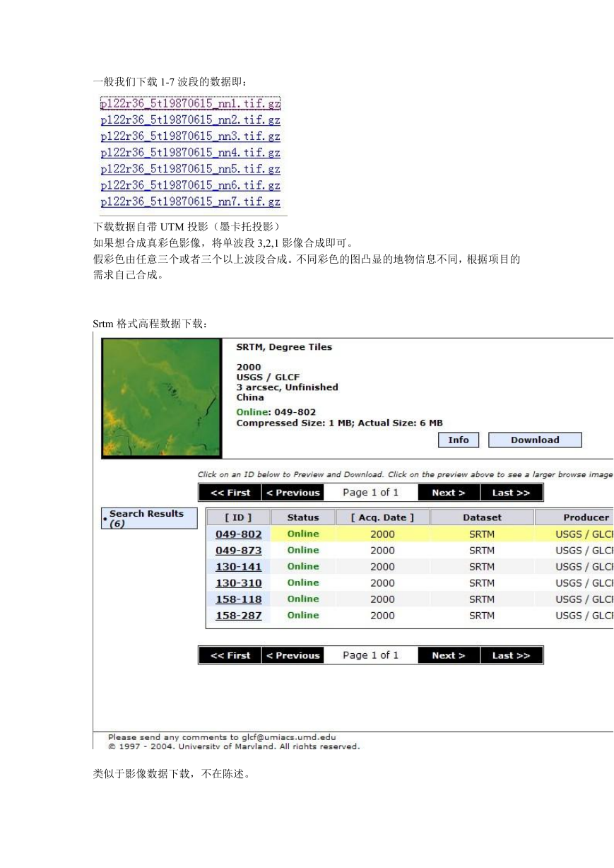
Task: Click the SRTM dataset cell in row 130-310
Action: 482,583
